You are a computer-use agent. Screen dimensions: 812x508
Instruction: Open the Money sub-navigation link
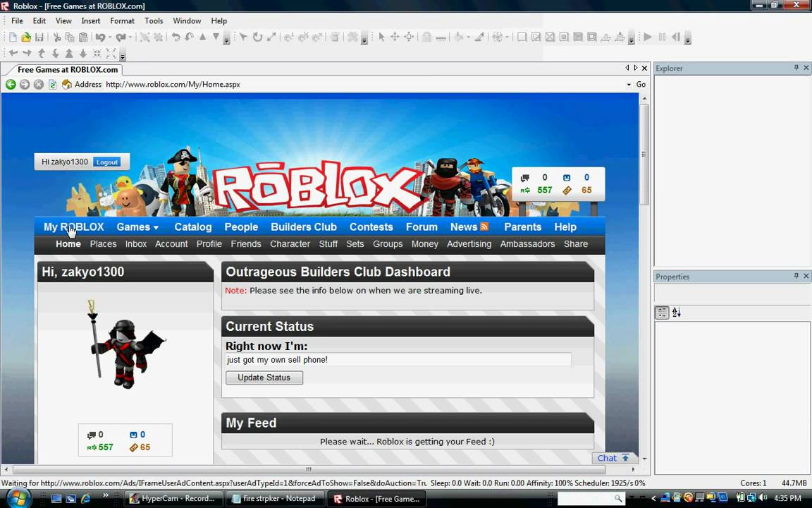(x=424, y=243)
